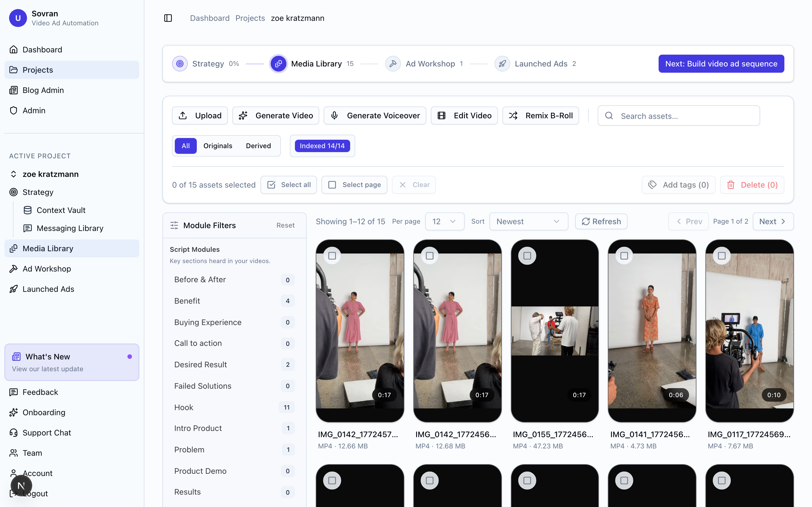Image resolution: width=812 pixels, height=507 pixels.
Task: Click Next: Build video ad sequence
Action: pos(721,63)
